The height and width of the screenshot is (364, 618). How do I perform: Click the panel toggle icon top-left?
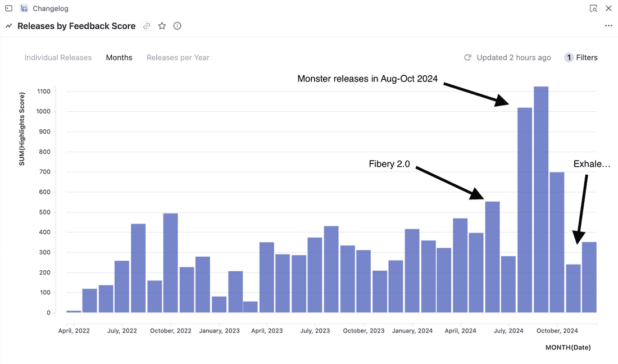click(8, 8)
